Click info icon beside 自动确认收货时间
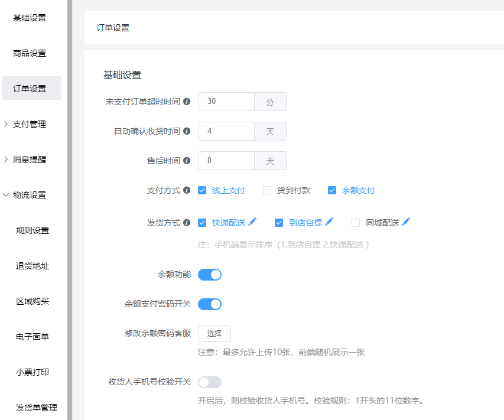Screen dimensions: 504x420 point(187,131)
